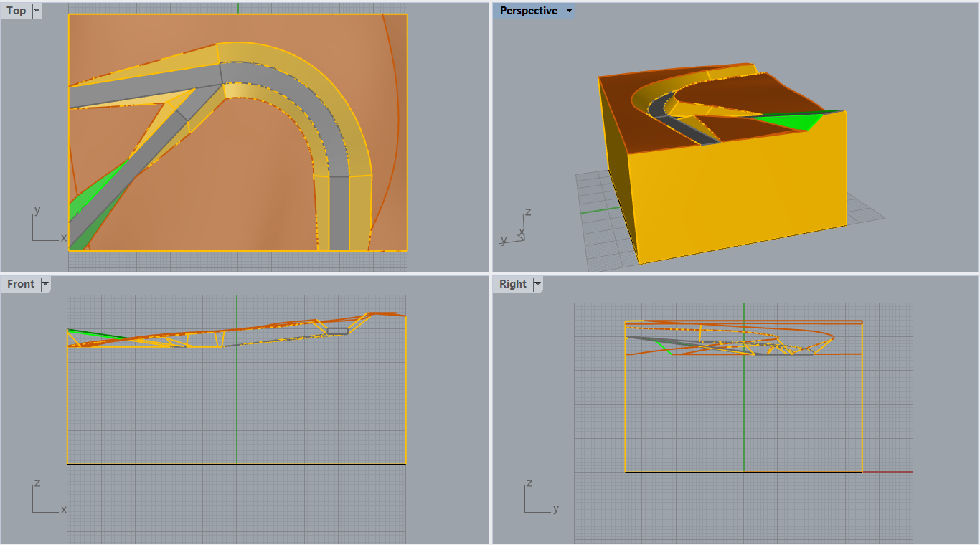This screenshot has width=980, height=545.
Task: Open the Right viewport dropdown arrow
Action: click(537, 284)
